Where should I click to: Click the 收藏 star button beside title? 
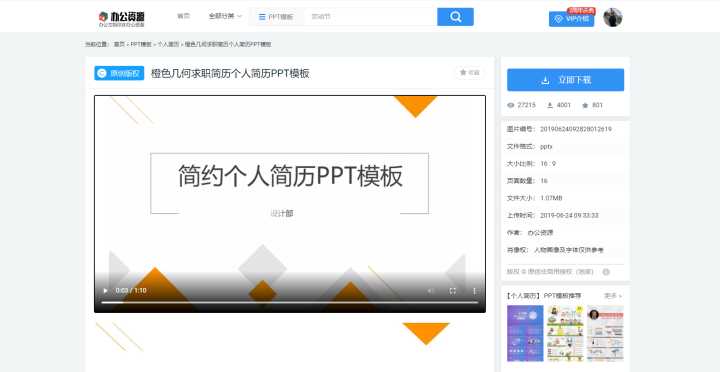tap(470, 73)
